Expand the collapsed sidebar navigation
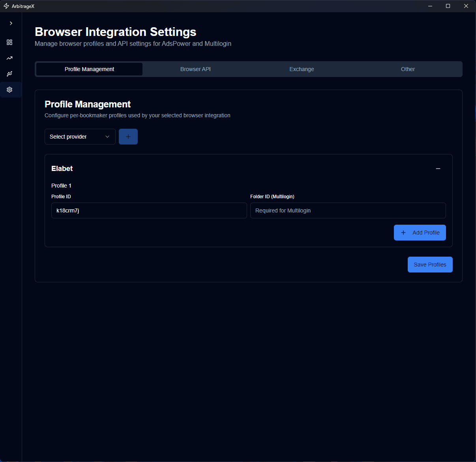Screen dimensions: 476x462 click(x=11, y=23)
